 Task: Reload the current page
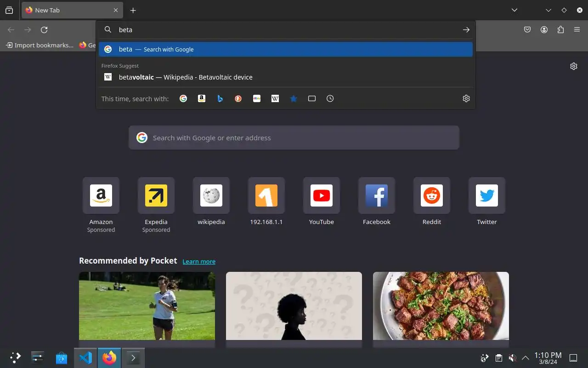tap(44, 30)
